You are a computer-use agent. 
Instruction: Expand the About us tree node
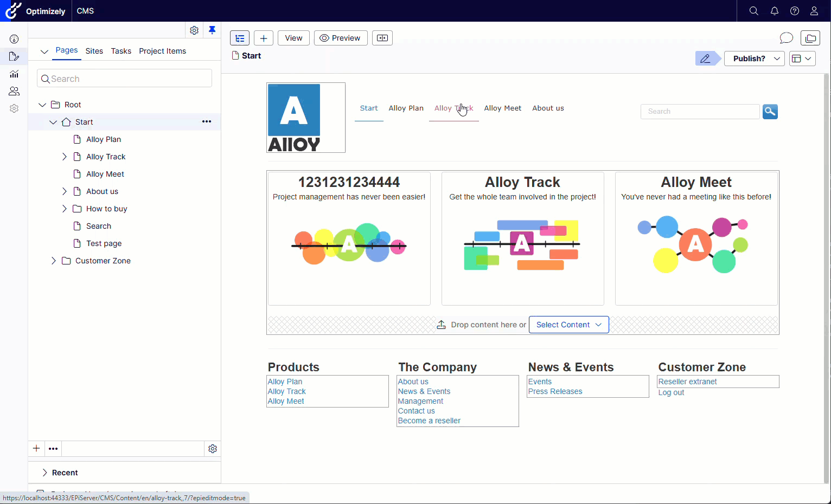(64, 191)
